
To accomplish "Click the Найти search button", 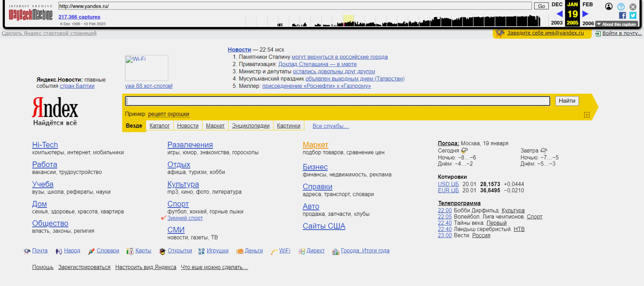I will click(x=567, y=101).
